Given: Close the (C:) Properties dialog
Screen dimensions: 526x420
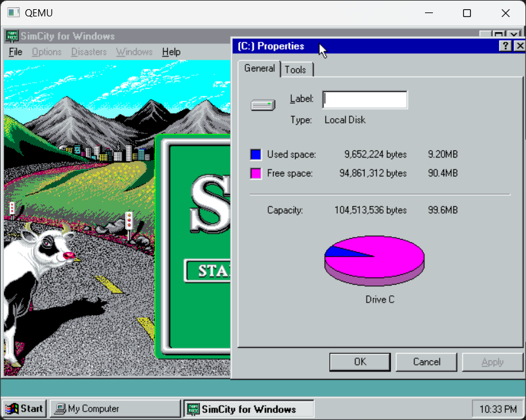Looking at the screenshot, I should click(519, 46).
